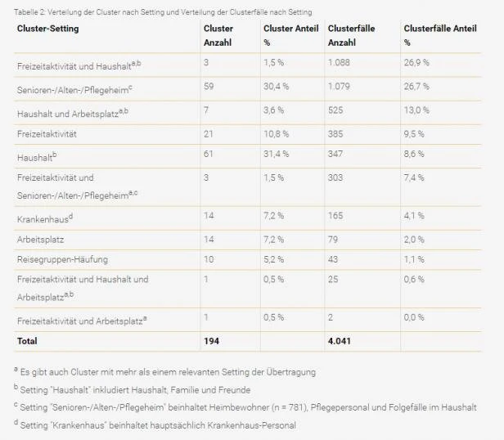Click the Cluster Anteil % column header
This screenshot has width=504, height=440.
(291, 35)
